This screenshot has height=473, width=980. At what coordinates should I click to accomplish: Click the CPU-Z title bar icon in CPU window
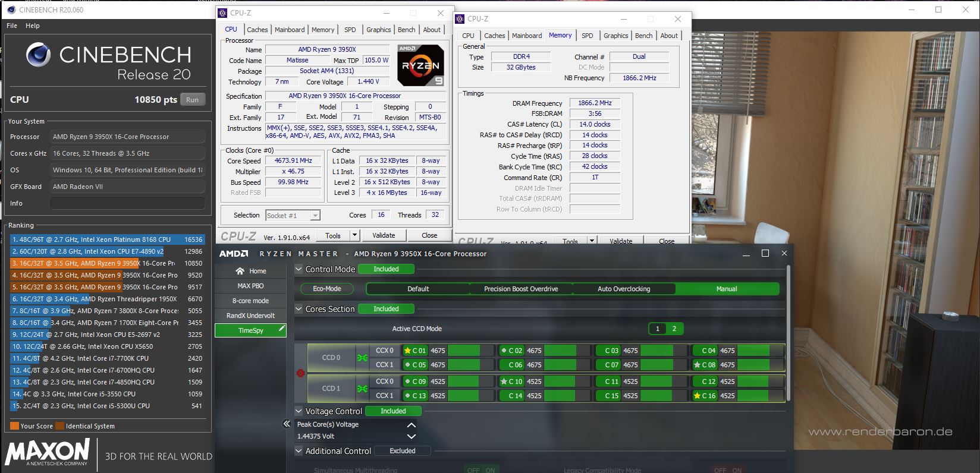pos(223,12)
